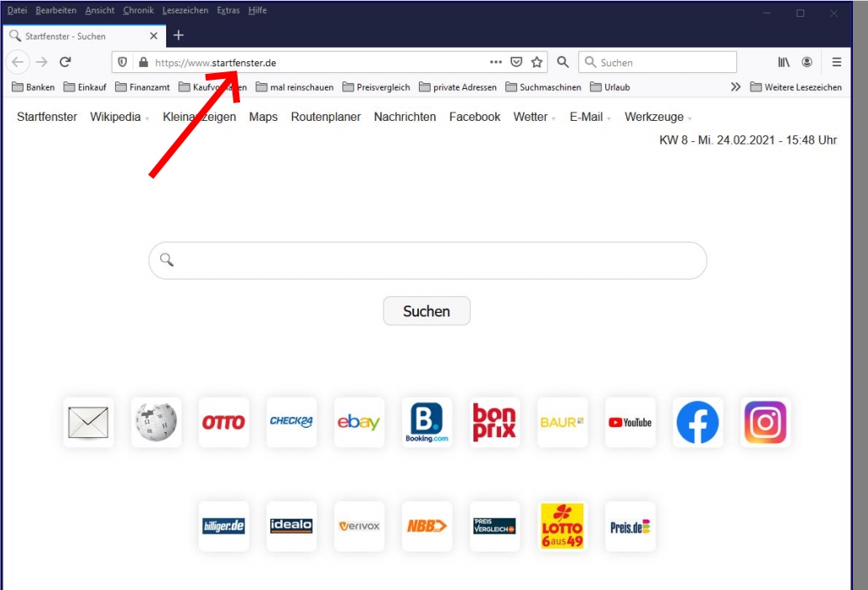Follow the Maps navigation link
The height and width of the screenshot is (590, 868).
(263, 117)
